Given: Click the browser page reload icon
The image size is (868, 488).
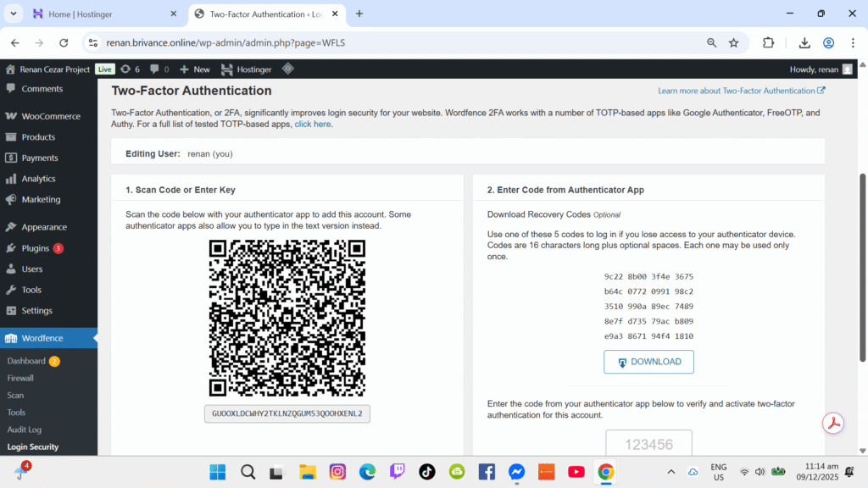Looking at the screenshot, I should 64,42.
